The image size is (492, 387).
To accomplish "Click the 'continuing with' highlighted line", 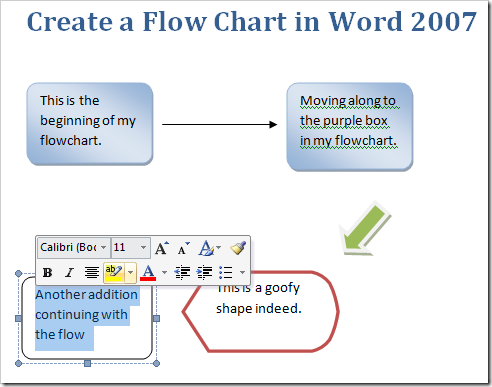I will [81, 315].
